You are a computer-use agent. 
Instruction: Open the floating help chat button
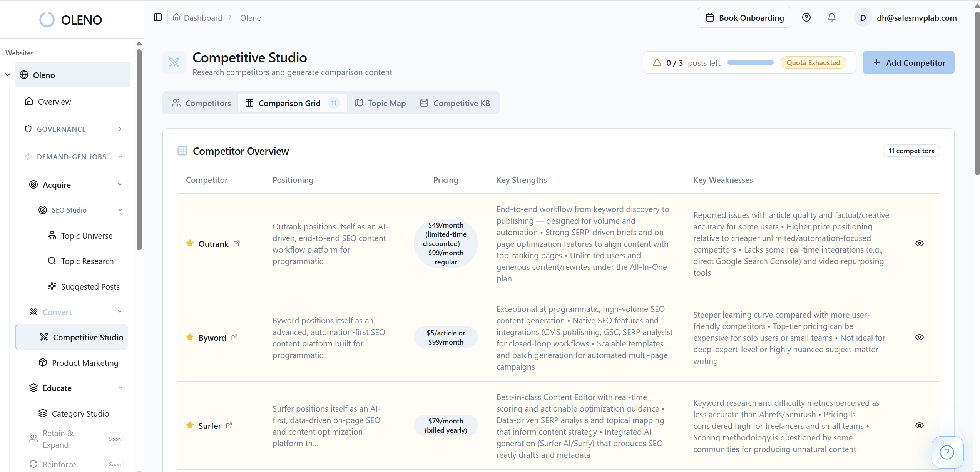click(x=947, y=452)
